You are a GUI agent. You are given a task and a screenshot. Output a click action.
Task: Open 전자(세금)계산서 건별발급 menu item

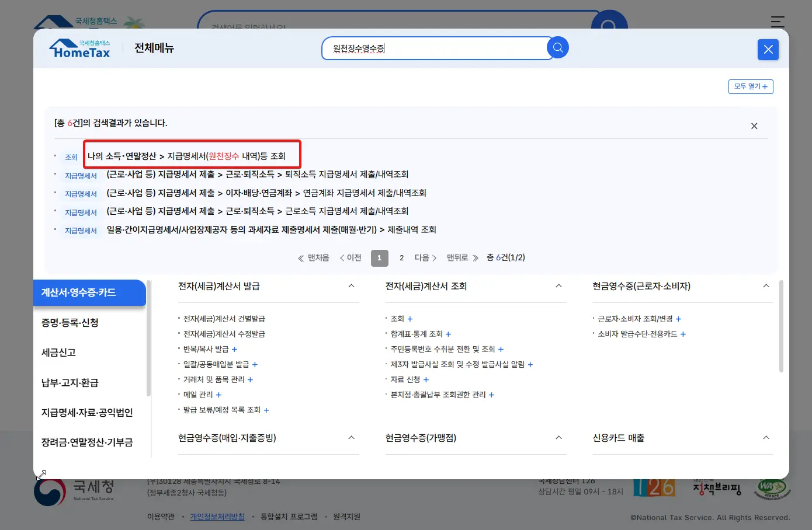click(x=224, y=319)
